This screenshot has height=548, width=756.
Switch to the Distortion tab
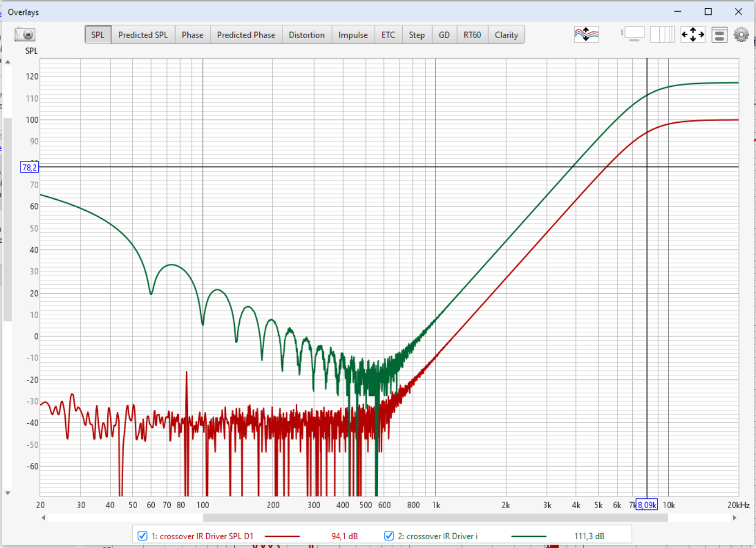coord(307,35)
